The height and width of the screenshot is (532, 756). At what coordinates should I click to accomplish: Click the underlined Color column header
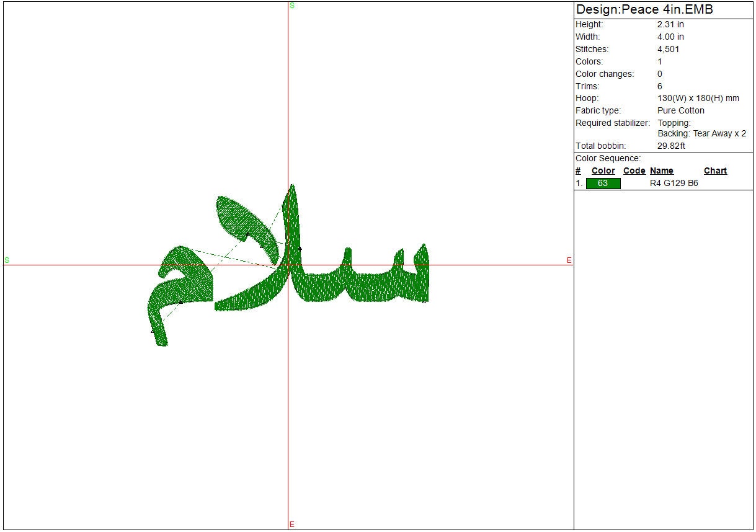point(603,171)
